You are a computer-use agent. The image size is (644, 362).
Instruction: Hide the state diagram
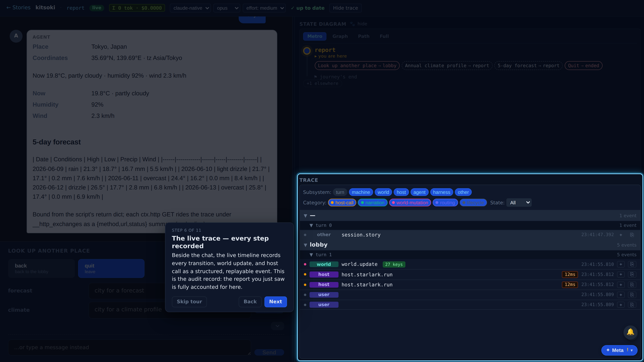pyautogui.click(x=362, y=24)
